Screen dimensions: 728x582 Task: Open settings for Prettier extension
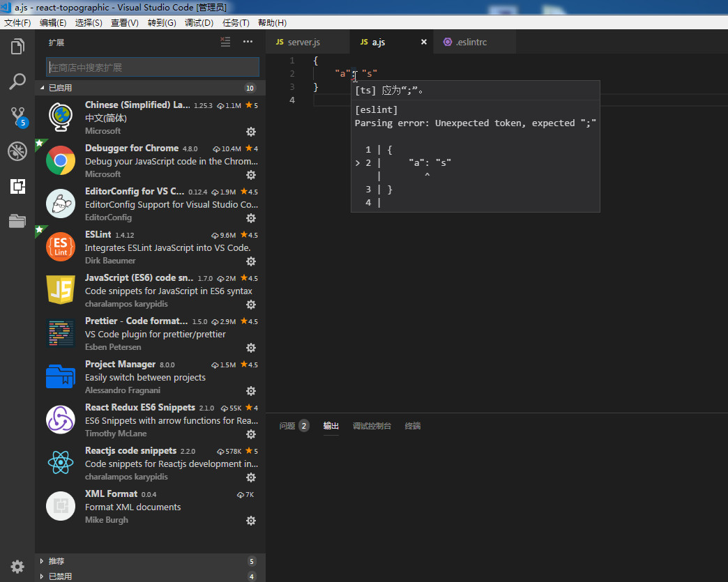250,348
